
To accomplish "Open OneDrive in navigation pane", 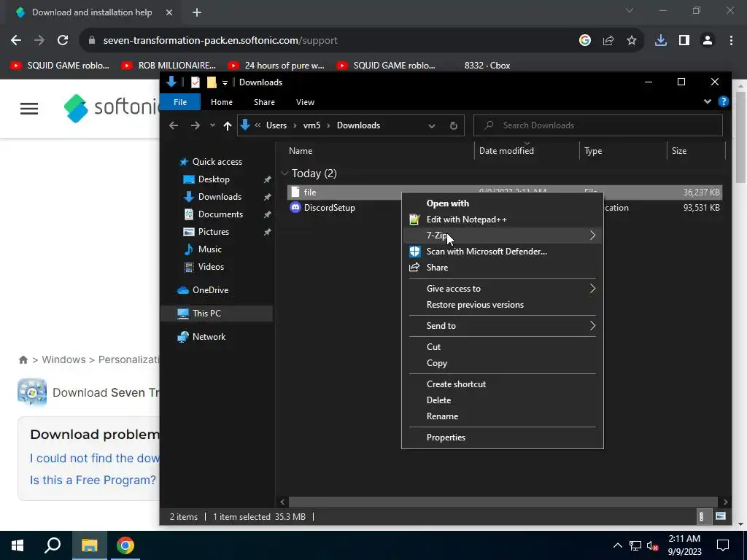I will coord(210,290).
